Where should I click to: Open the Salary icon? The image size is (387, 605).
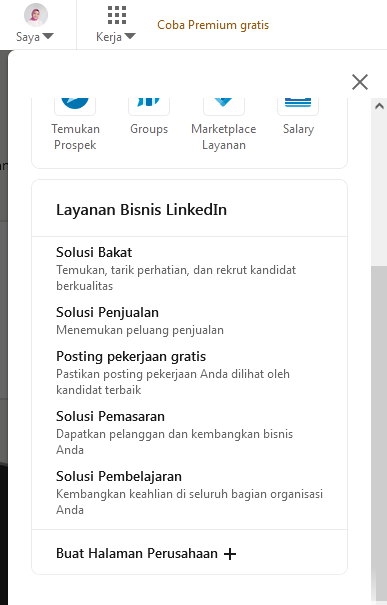298,106
